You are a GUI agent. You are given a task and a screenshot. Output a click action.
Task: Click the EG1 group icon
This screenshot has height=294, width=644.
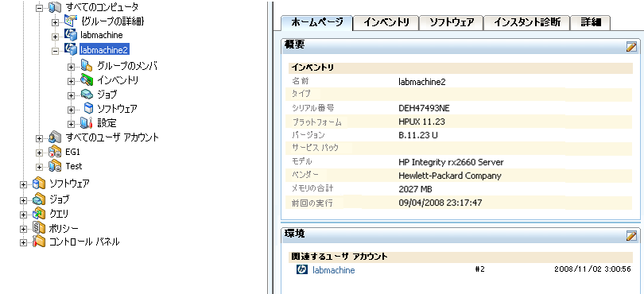click(55, 153)
